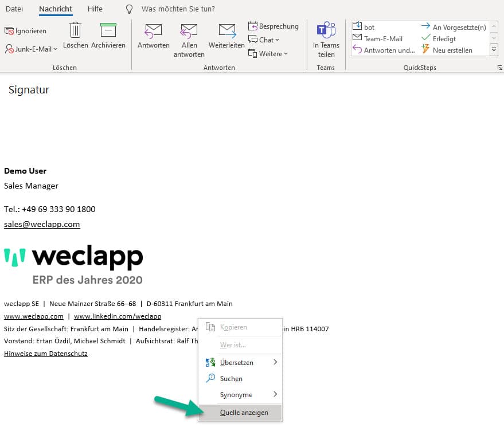Switch to the Hilfe tab
504x447 pixels.
(95, 9)
